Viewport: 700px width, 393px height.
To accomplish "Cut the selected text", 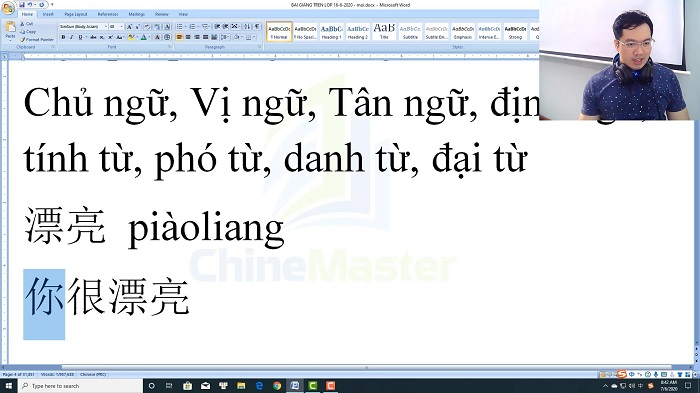I will [26, 24].
